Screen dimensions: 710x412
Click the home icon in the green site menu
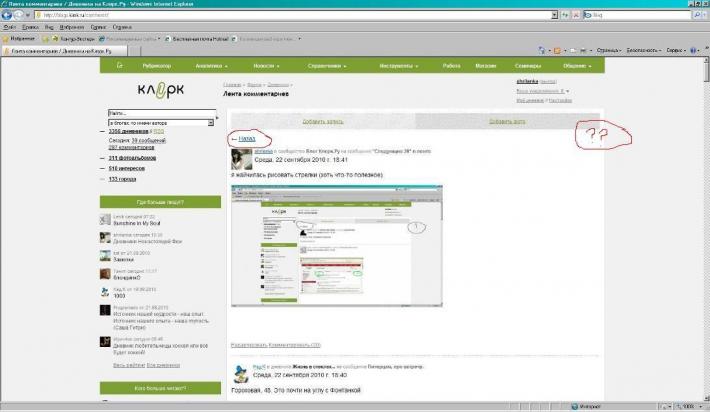pyautogui.click(x=120, y=66)
